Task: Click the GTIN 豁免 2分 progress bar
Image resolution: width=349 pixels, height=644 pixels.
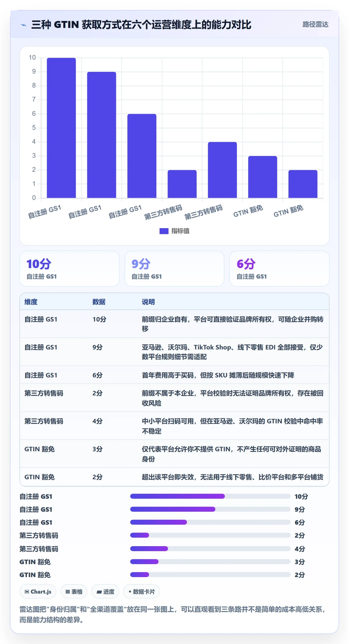Action: click(210, 575)
